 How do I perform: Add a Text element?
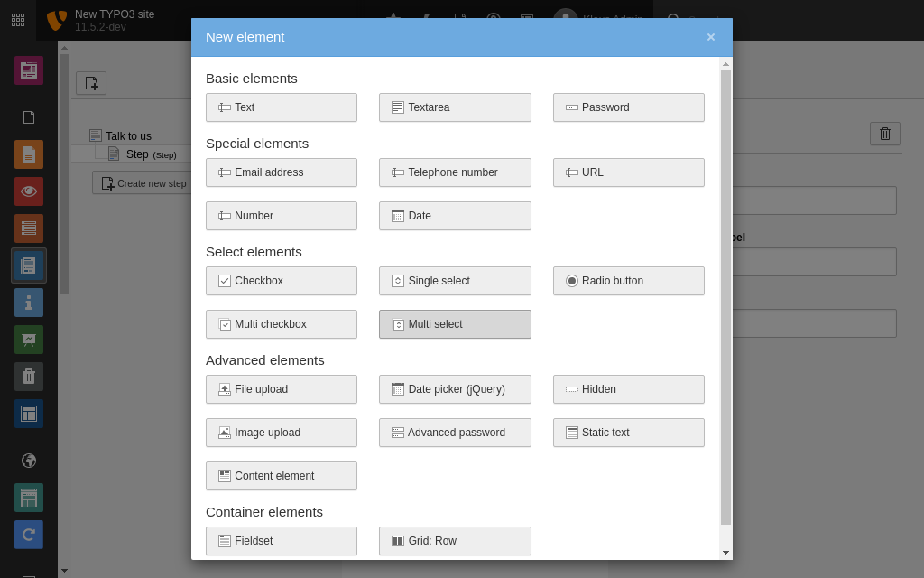pyautogui.click(x=282, y=107)
